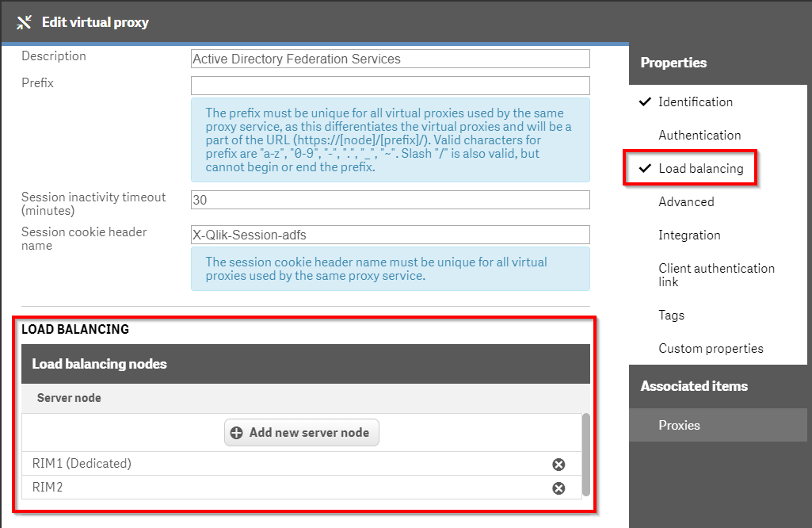Click the load balancing nodes scrollbar
The height and width of the screenshot is (528, 812).
click(585, 452)
